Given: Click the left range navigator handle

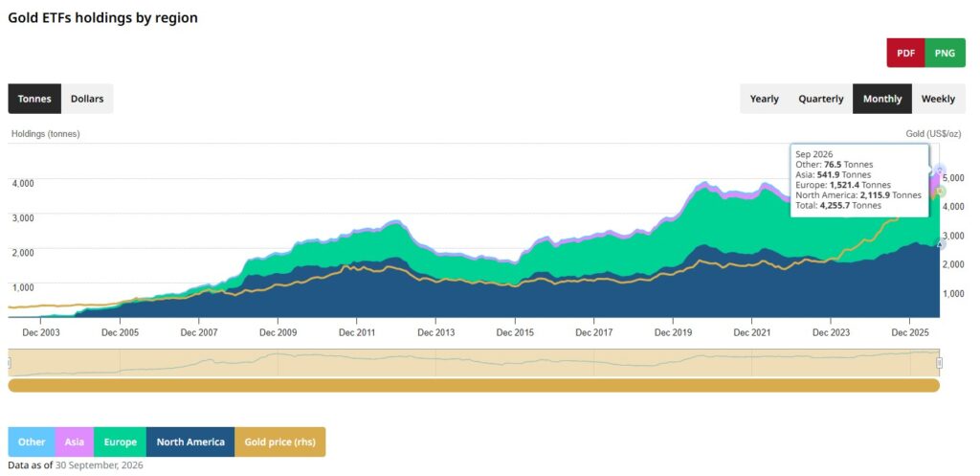Looking at the screenshot, I should (9, 363).
